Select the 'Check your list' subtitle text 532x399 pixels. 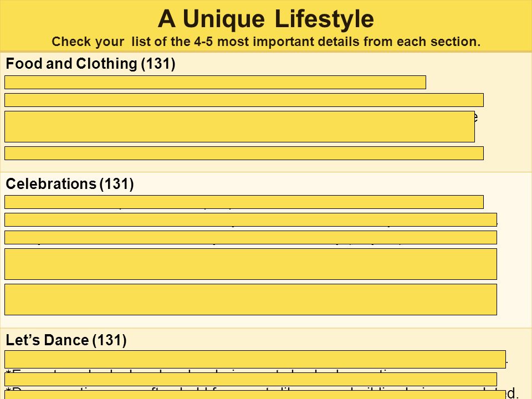[x=265, y=42]
